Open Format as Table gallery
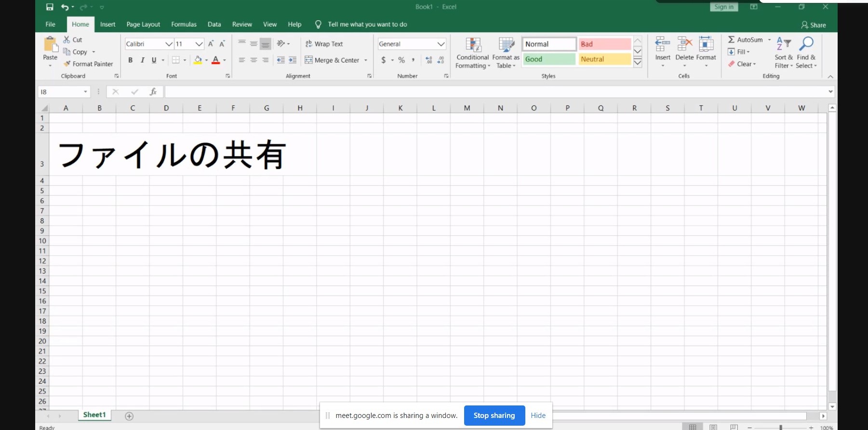The width and height of the screenshot is (868, 430). coord(506,53)
